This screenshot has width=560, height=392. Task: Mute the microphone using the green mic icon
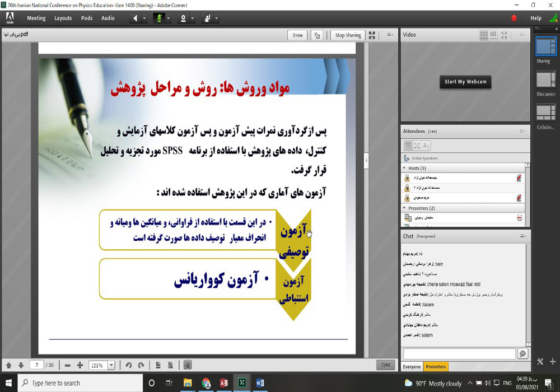click(x=158, y=17)
